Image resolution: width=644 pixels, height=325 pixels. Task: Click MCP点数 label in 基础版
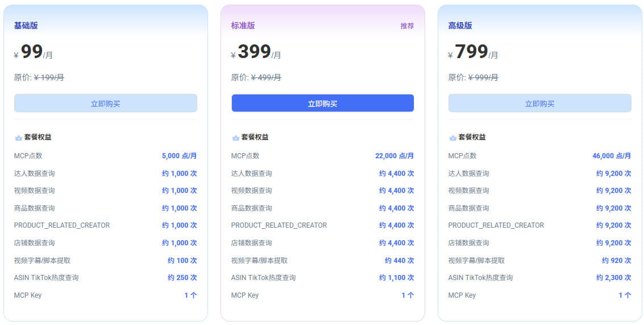pos(28,156)
